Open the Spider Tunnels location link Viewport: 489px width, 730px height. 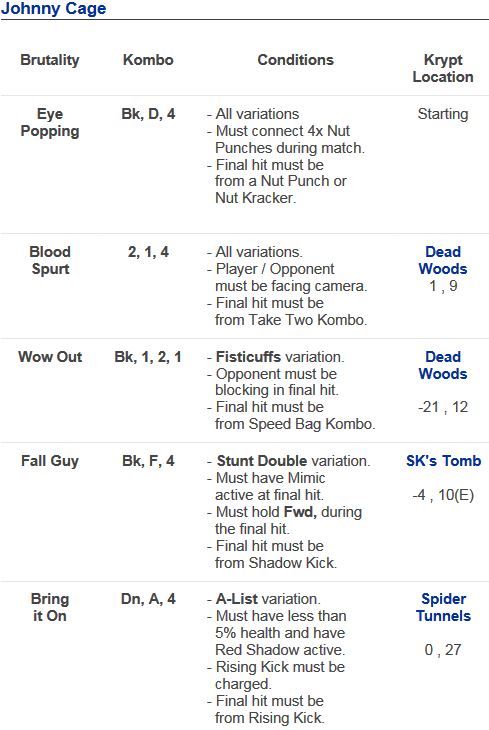coord(443,607)
